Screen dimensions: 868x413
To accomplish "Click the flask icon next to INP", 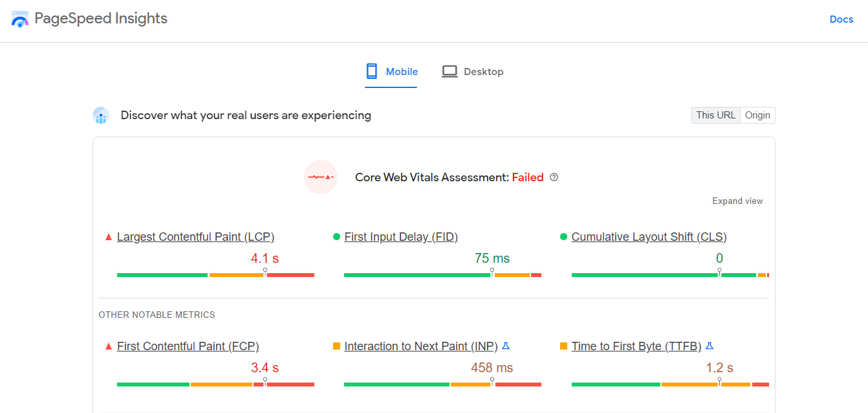I will 506,346.
